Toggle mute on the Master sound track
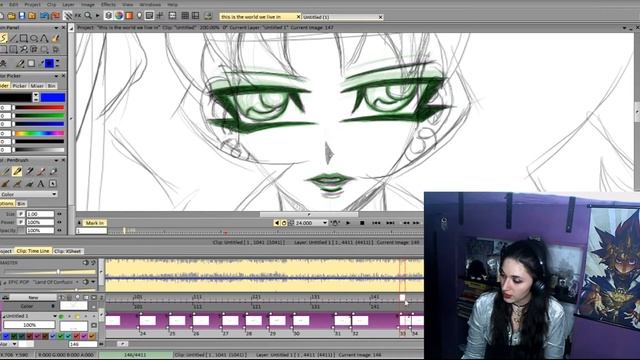This screenshot has height=360, width=640. pos(85,263)
